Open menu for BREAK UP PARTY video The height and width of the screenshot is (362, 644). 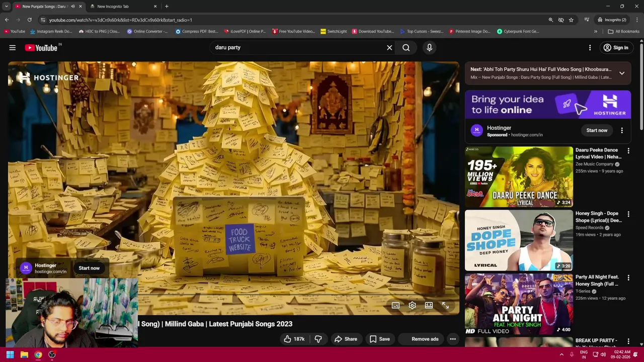click(628, 341)
